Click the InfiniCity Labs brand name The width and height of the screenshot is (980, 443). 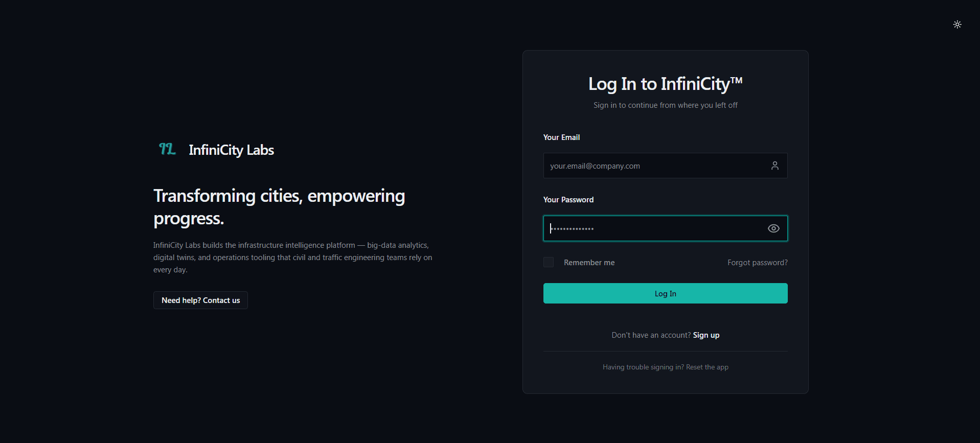click(231, 150)
